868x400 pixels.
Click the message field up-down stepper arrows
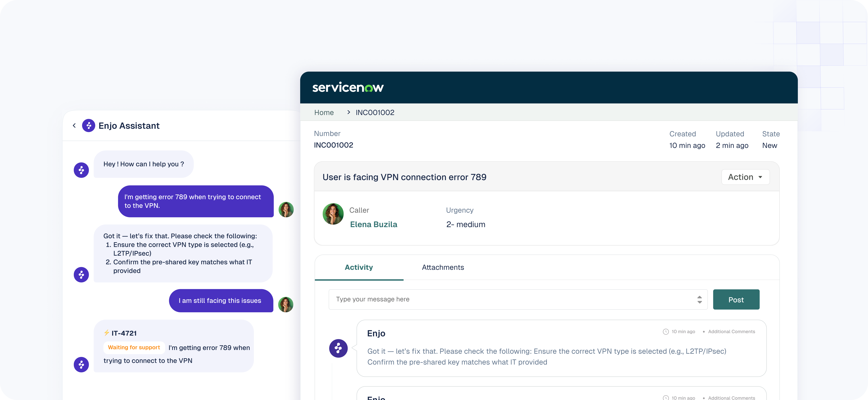tap(699, 300)
